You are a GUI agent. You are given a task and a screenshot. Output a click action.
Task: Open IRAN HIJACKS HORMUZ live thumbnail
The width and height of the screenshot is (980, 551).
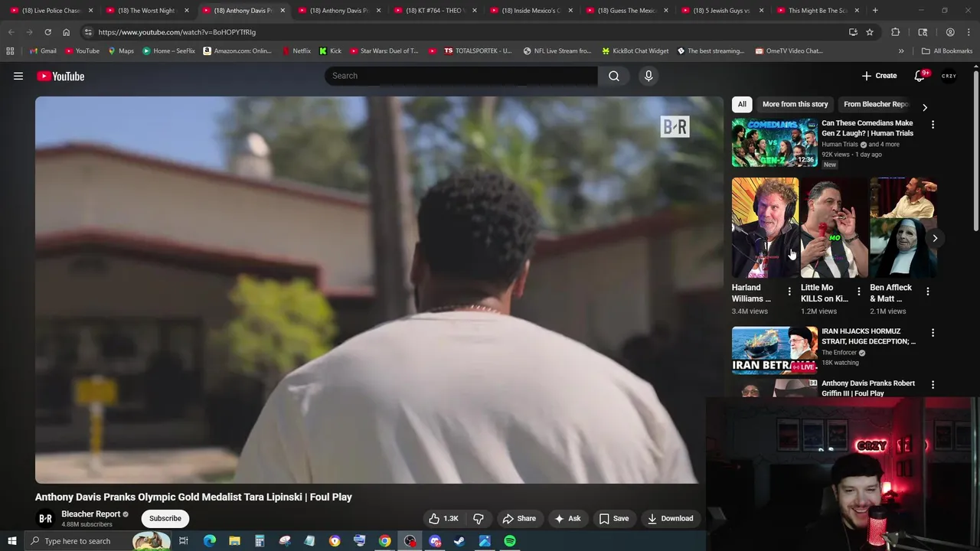pos(774,350)
